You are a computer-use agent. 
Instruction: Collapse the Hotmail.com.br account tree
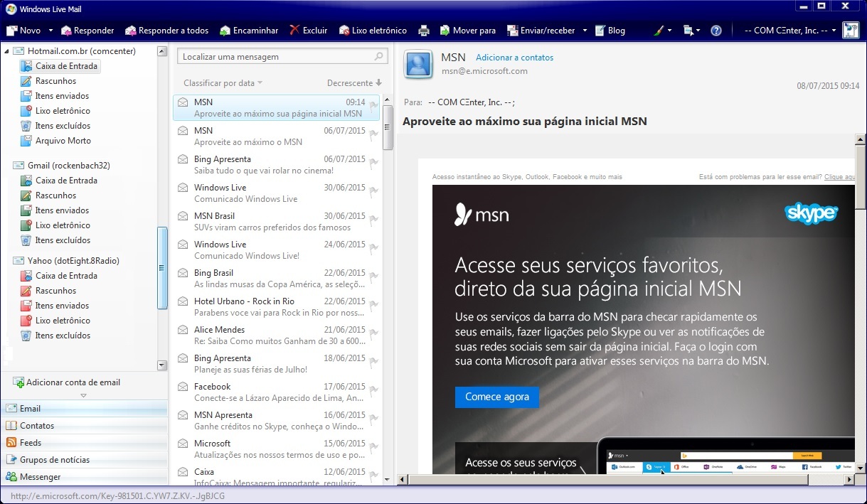coord(8,51)
